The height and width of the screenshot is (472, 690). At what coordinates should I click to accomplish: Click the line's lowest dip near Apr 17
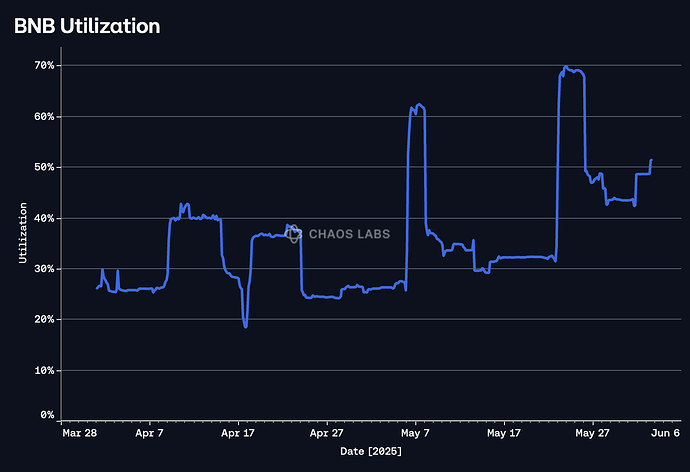pos(246,326)
